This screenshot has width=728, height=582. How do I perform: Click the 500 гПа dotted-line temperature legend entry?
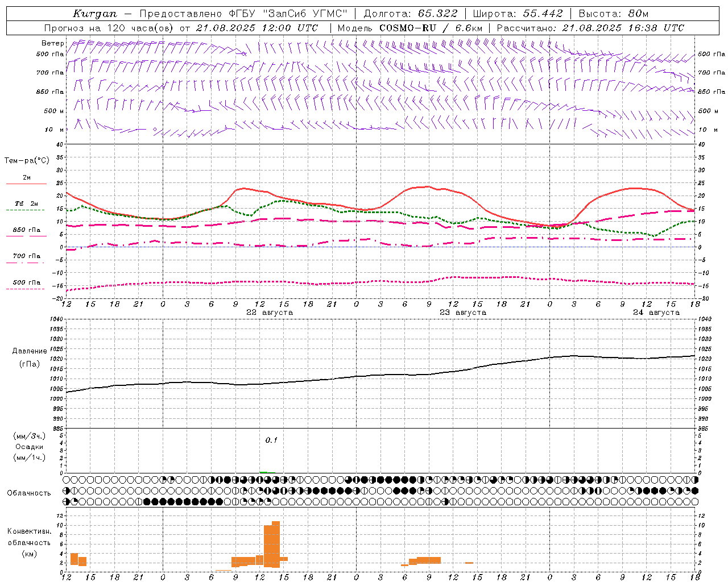coord(27,282)
